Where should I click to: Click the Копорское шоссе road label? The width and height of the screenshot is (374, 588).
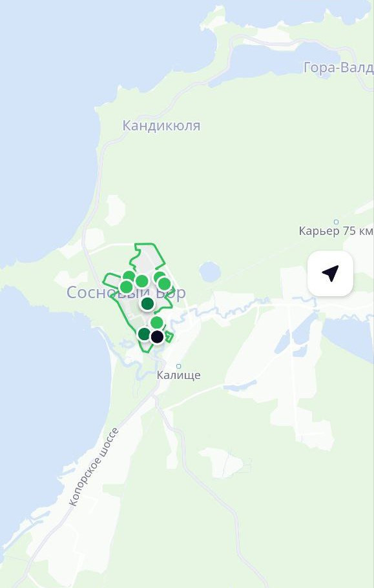tap(94, 467)
